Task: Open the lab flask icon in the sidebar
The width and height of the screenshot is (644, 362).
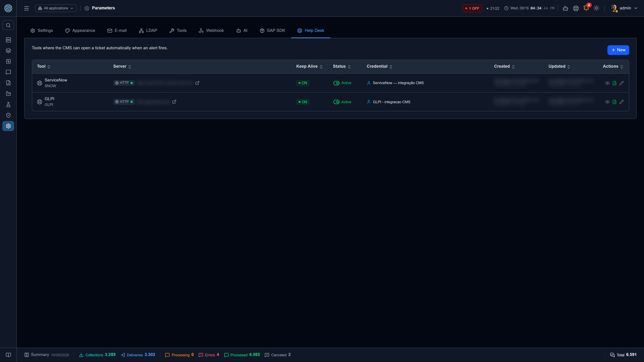Action: (8, 104)
